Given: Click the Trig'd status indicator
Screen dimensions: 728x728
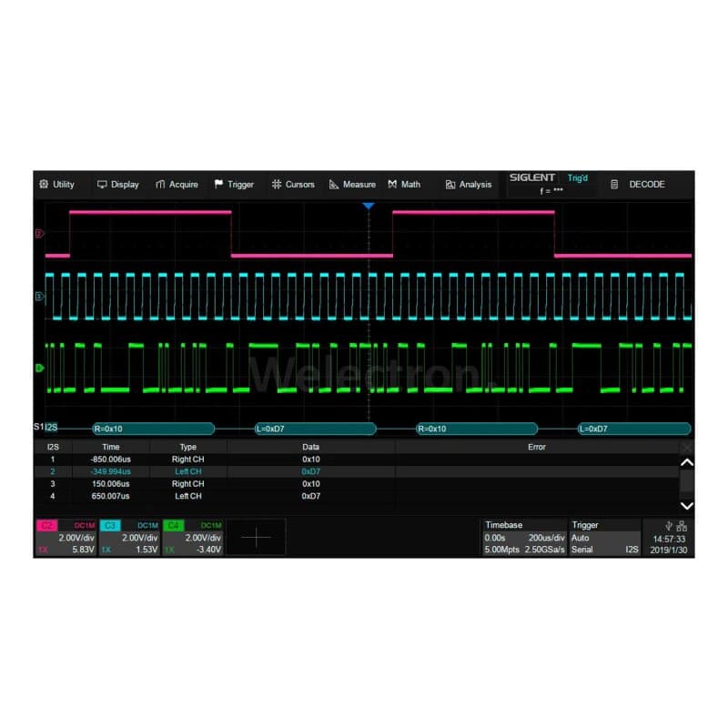Looking at the screenshot, I should [x=578, y=178].
